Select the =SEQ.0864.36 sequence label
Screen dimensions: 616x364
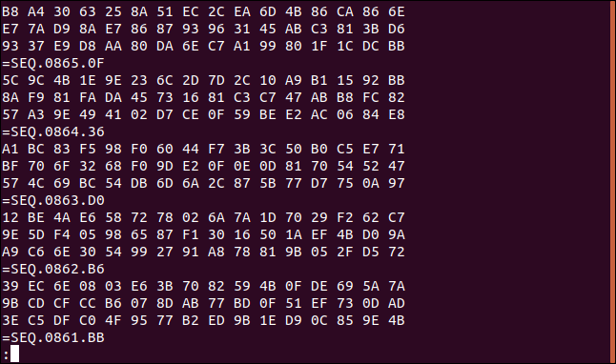(53, 131)
